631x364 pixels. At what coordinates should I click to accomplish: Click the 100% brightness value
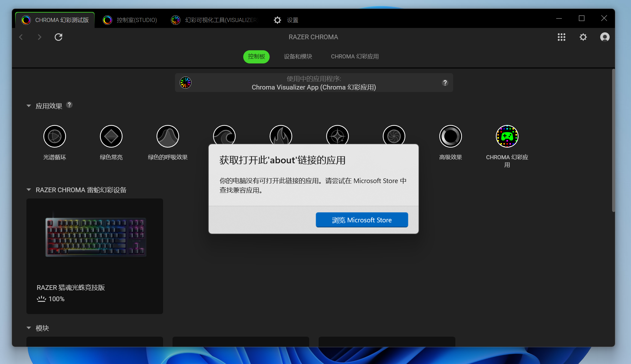(x=57, y=299)
